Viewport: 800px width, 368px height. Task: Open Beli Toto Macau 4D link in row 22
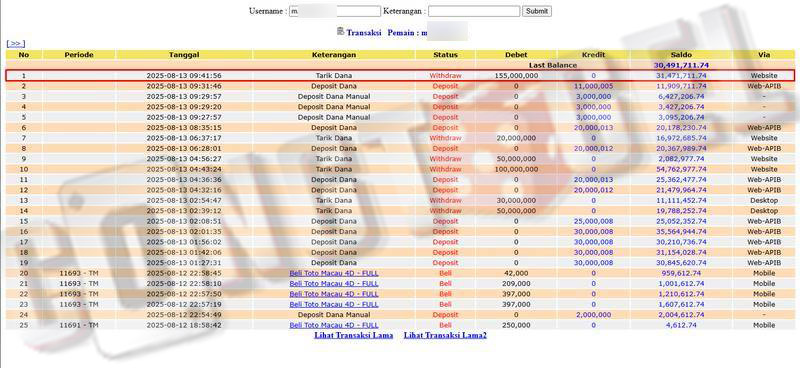point(334,294)
